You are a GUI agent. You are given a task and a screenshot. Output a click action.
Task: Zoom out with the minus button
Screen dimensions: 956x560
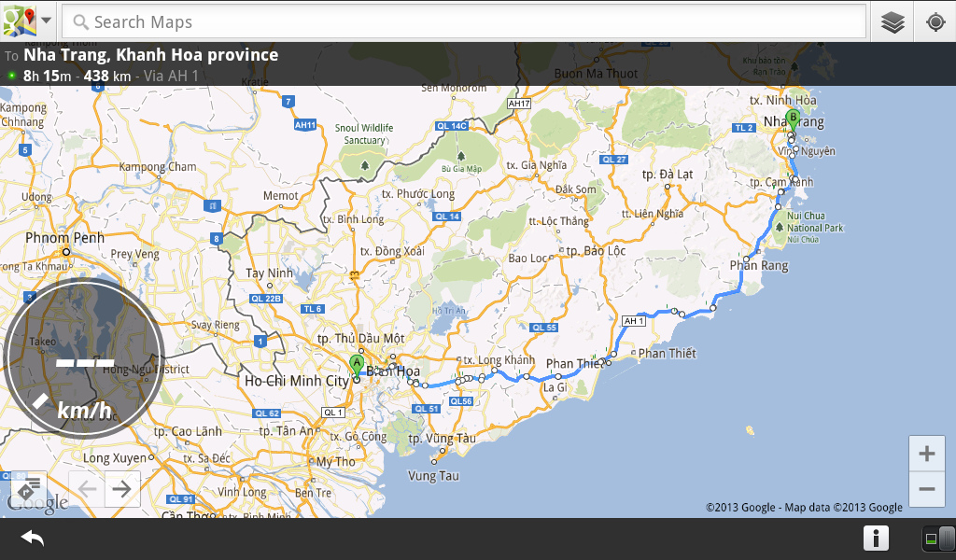[x=926, y=489]
